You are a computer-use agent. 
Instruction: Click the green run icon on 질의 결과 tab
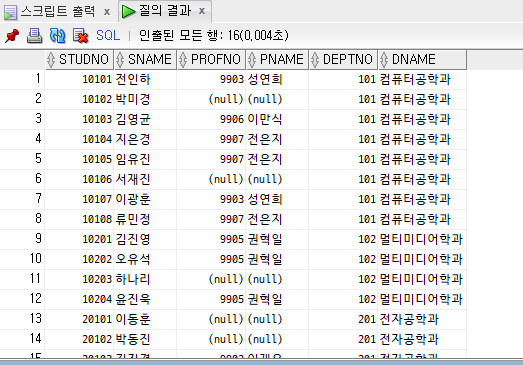[128, 11]
